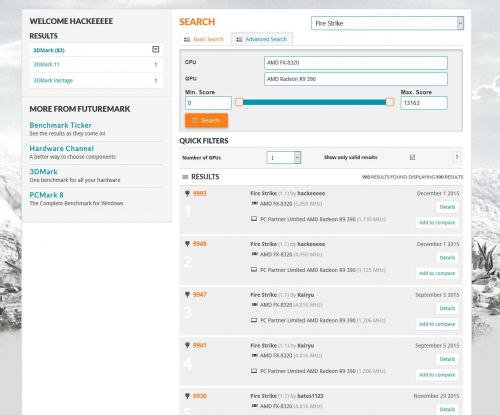Click the minimum score slider handle
500x415 pixels.
(x=239, y=102)
